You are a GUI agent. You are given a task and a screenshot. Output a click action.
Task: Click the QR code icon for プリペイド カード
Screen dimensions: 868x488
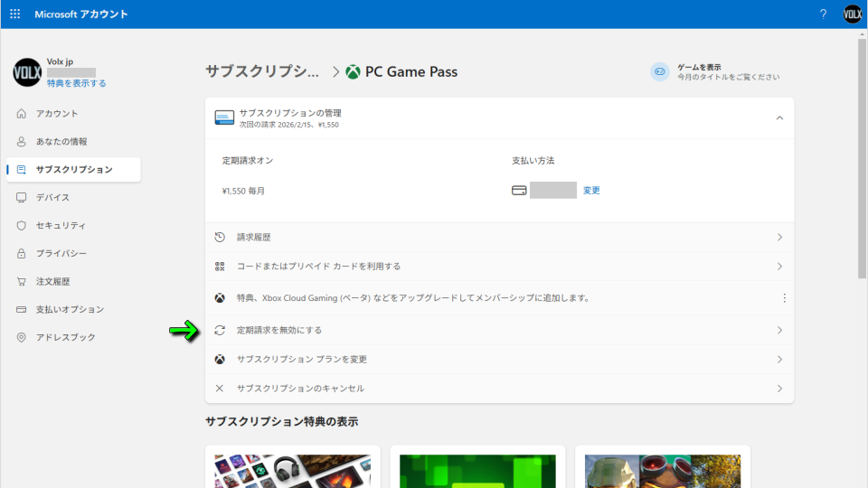click(220, 267)
